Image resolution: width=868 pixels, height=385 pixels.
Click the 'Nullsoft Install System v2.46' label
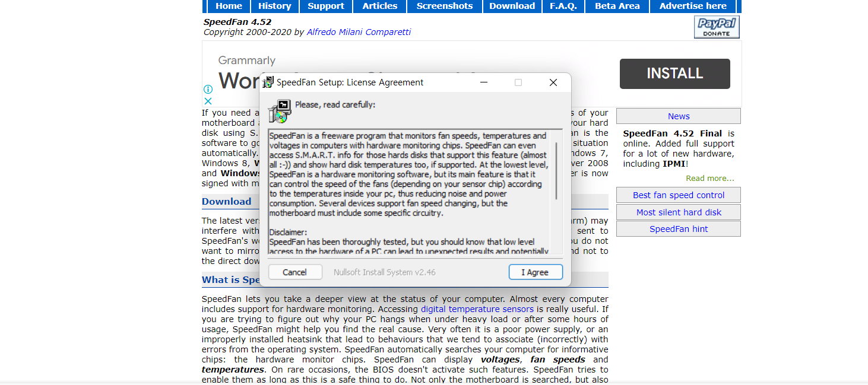384,272
